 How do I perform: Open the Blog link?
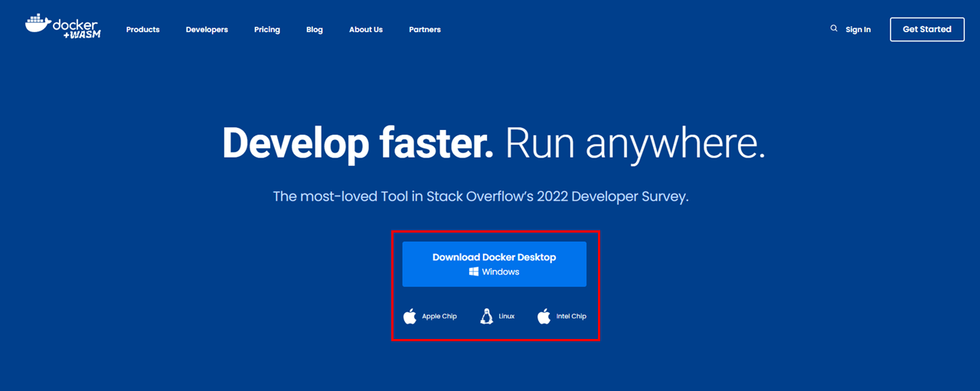[x=315, y=30]
